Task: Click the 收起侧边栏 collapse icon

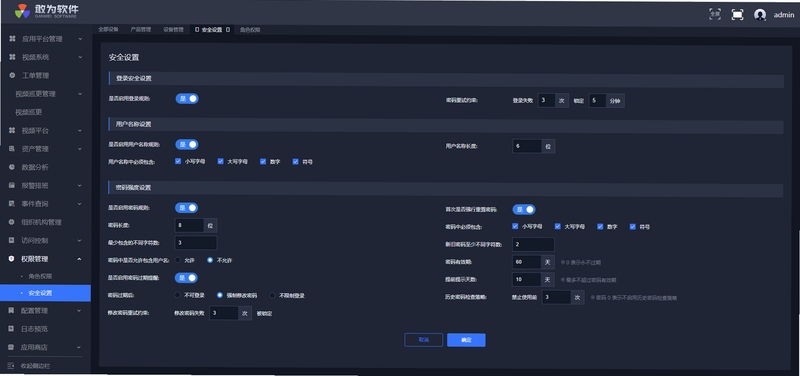Action: pyautogui.click(x=11, y=366)
